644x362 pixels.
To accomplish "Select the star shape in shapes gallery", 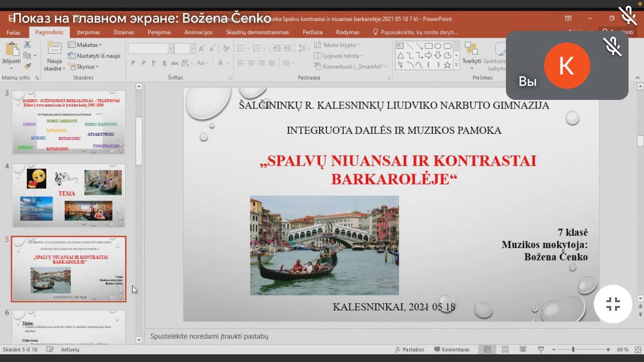I will (x=448, y=65).
